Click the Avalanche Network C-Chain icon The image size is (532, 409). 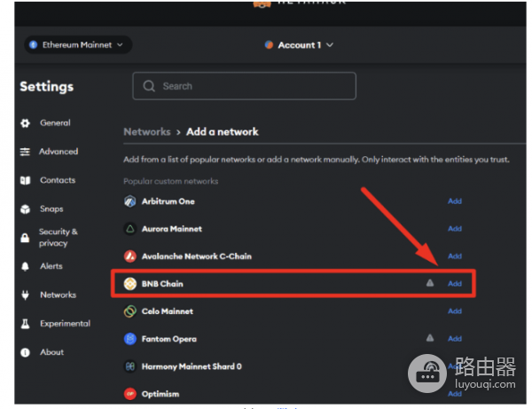click(x=130, y=256)
